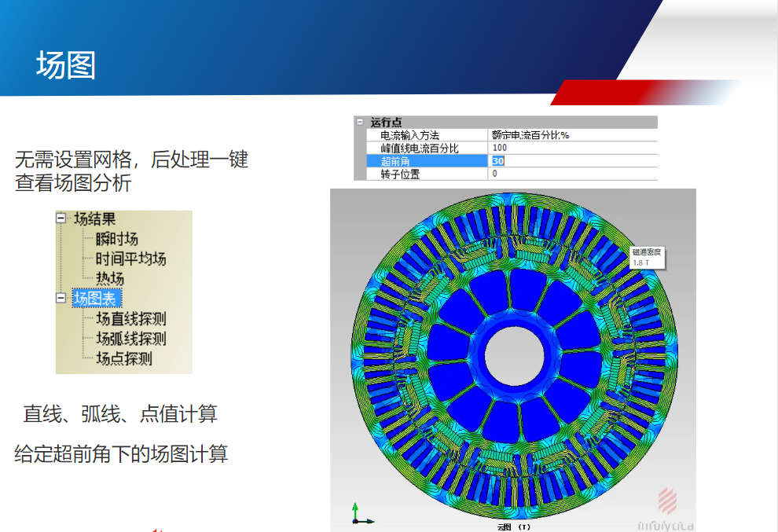
Task: Select 瞬时场 in the results tree
Action: tap(117, 239)
